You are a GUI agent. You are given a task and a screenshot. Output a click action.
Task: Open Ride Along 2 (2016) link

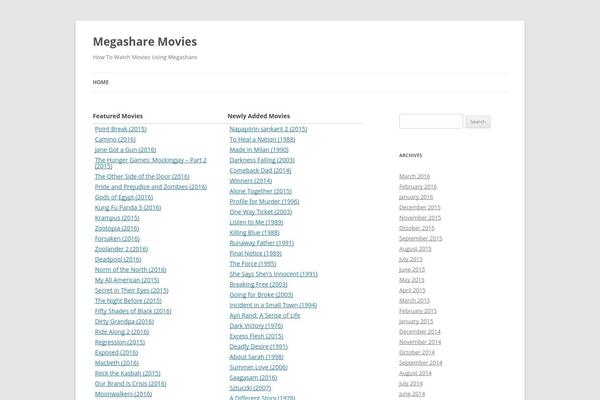(122, 331)
